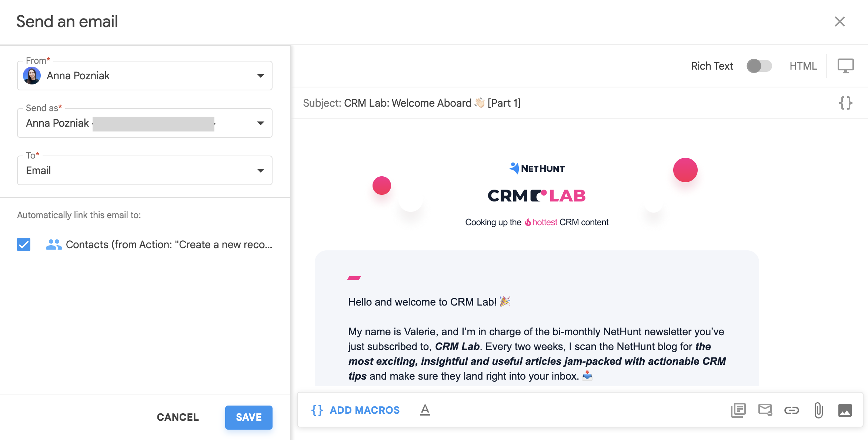
Task: Insert a link using chain icon
Action: click(x=792, y=410)
